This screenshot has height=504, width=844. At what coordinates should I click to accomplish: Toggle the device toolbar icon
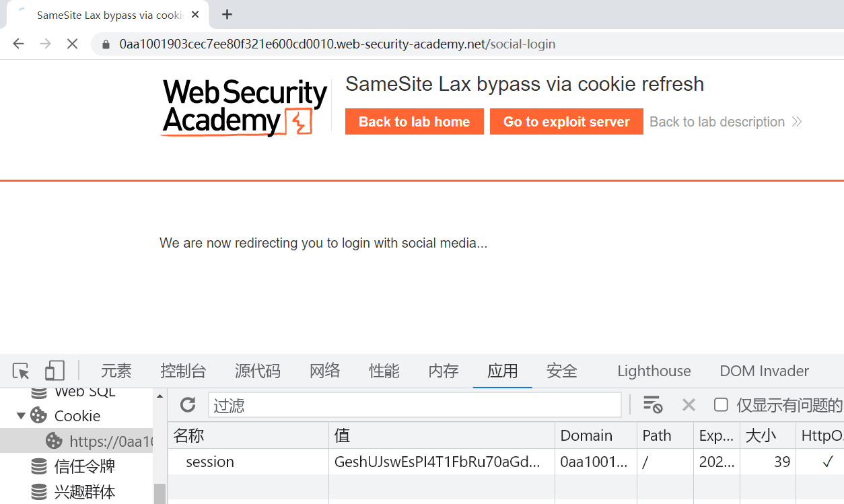pyautogui.click(x=55, y=371)
